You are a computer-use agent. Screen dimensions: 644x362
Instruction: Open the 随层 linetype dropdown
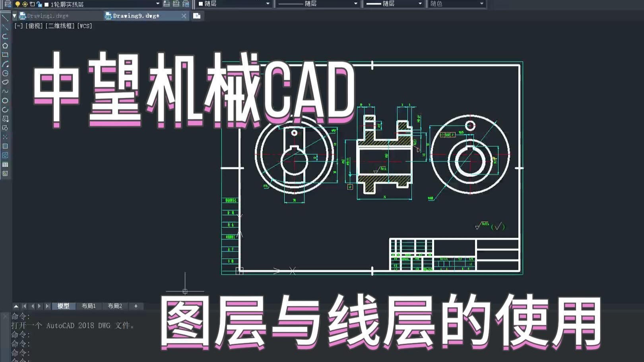pyautogui.click(x=356, y=4)
